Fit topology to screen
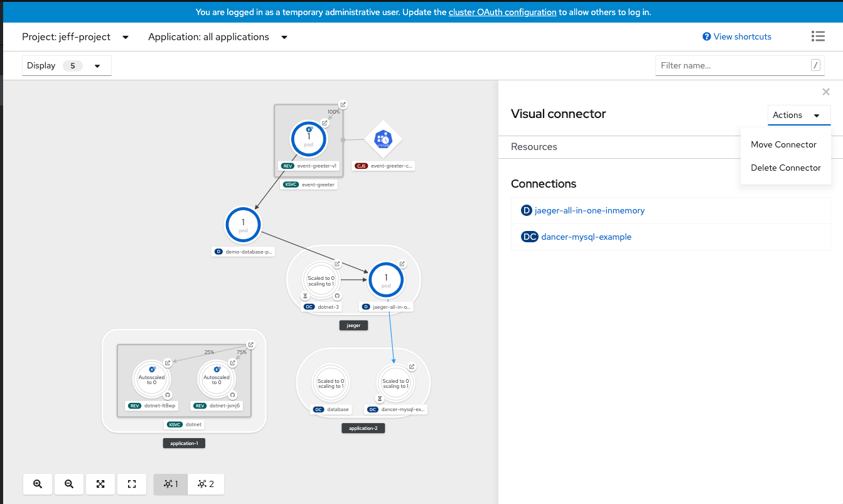 pyautogui.click(x=100, y=484)
